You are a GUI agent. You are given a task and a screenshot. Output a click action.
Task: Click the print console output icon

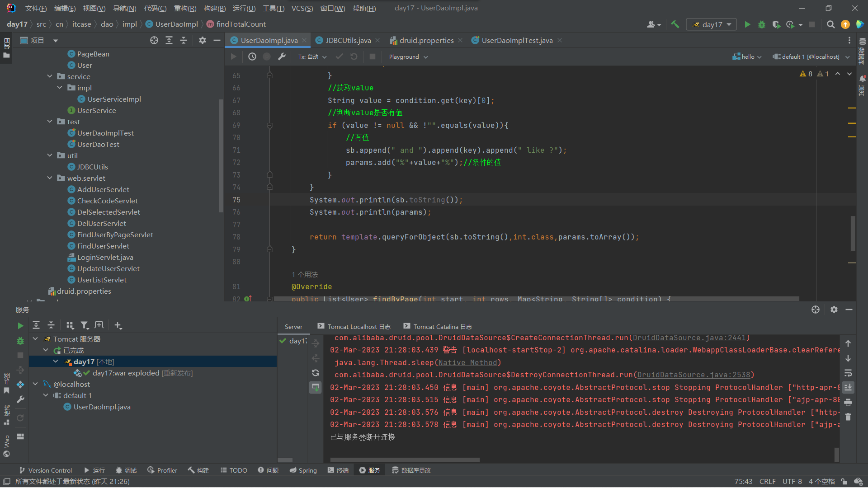click(848, 402)
